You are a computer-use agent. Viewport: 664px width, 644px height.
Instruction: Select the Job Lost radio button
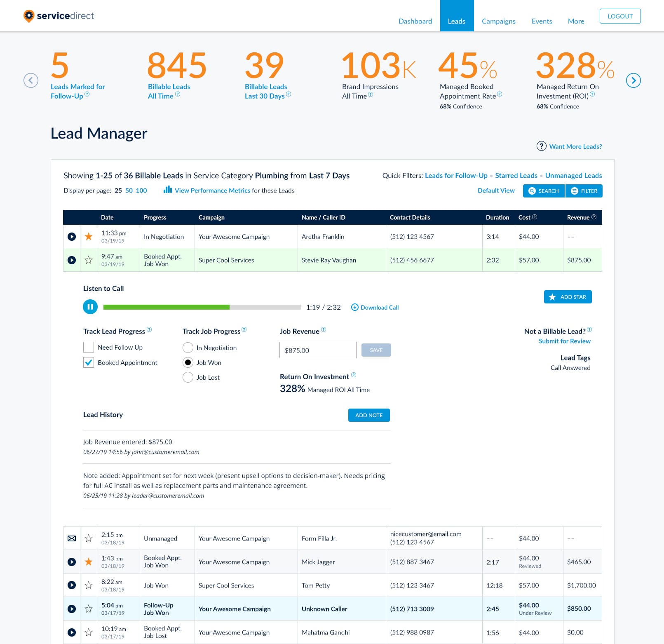[188, 377]
